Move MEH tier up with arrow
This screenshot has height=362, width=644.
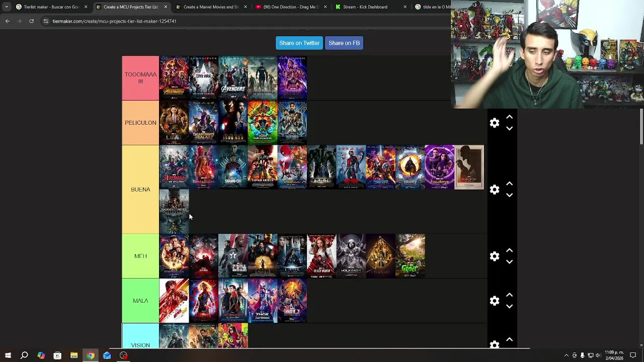(509, 250)
